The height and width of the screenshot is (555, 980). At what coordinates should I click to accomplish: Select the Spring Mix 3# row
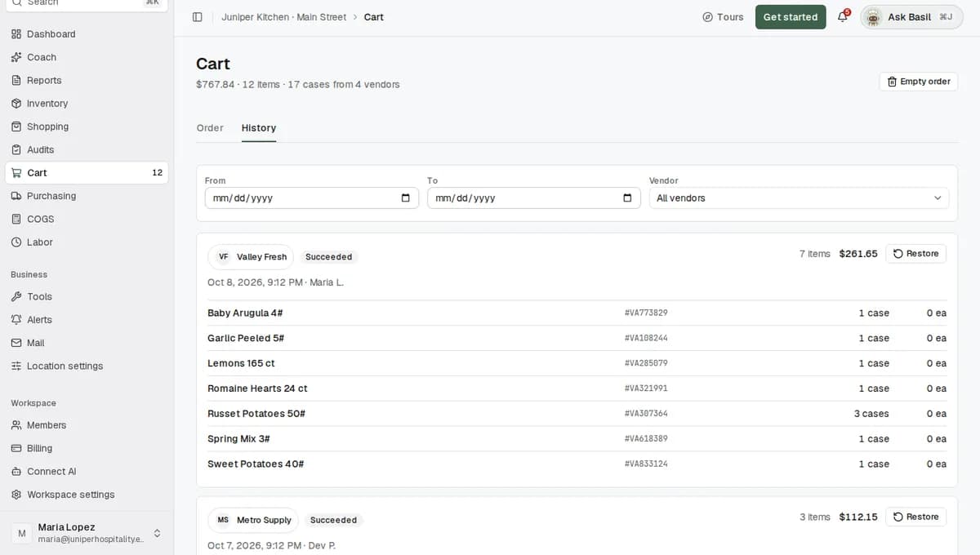pyautogui.click(x=577, y=439)
